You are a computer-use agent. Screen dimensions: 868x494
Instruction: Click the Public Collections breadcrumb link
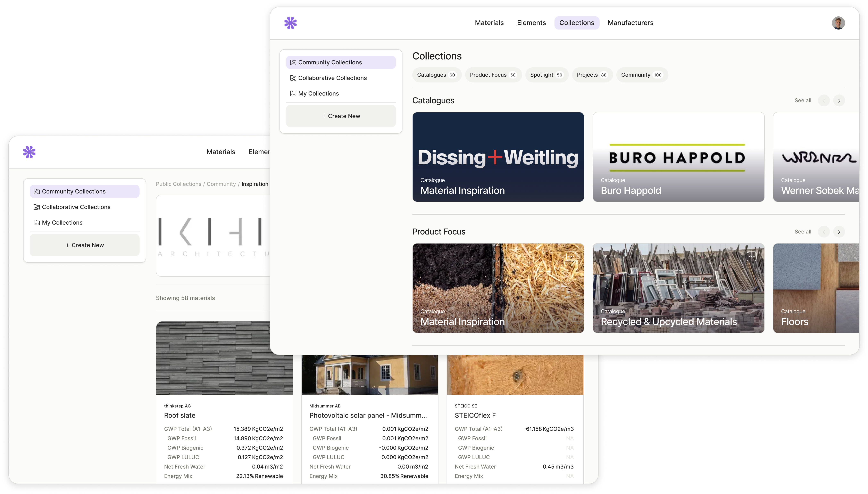(x=178, y=184)
